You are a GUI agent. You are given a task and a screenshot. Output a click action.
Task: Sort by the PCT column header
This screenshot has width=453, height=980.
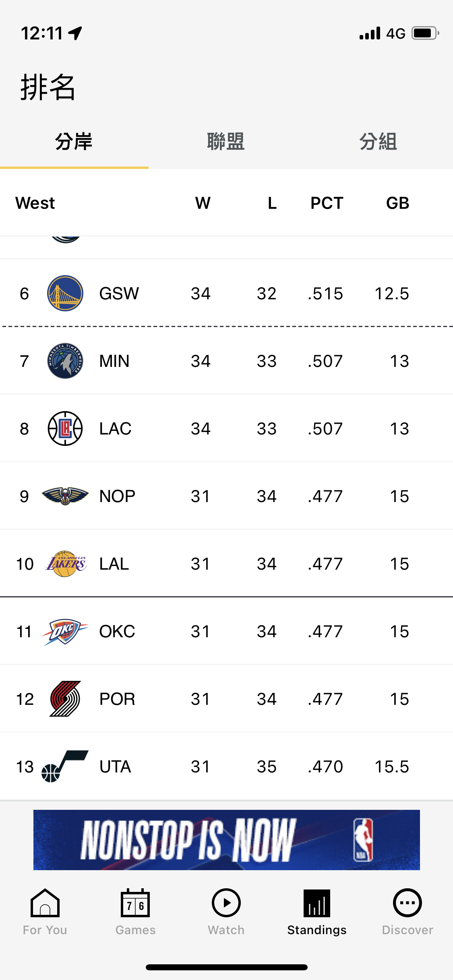(327, 203)
